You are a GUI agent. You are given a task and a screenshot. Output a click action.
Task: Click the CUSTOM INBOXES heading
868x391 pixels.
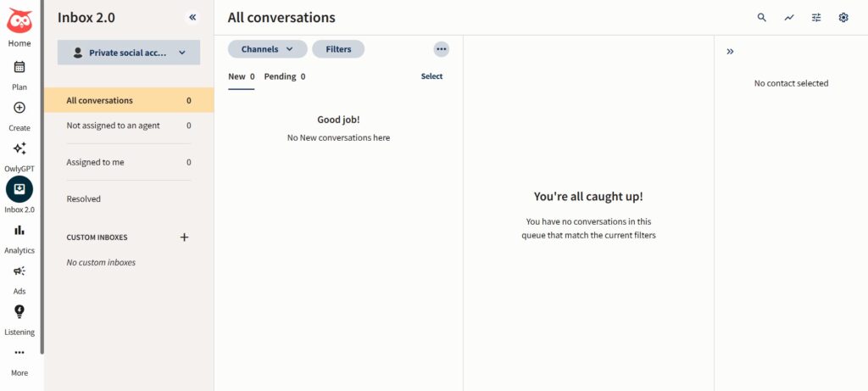97,237
